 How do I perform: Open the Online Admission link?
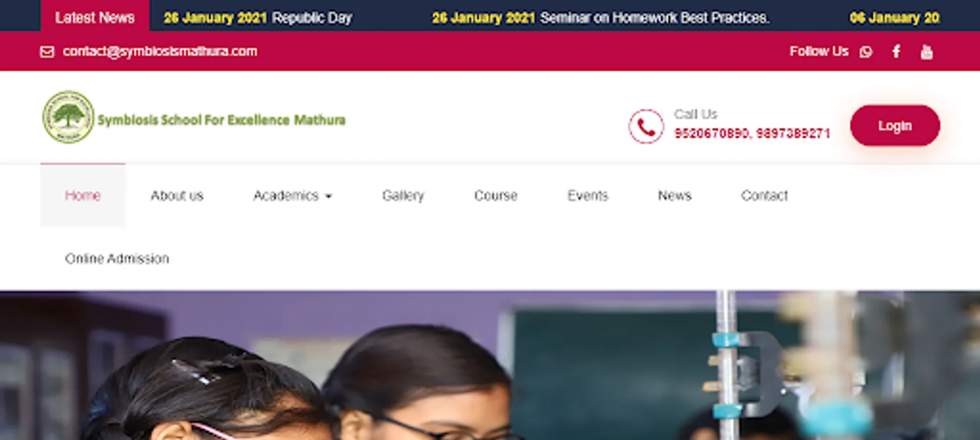pyautogui.click(x=117, y=258)
